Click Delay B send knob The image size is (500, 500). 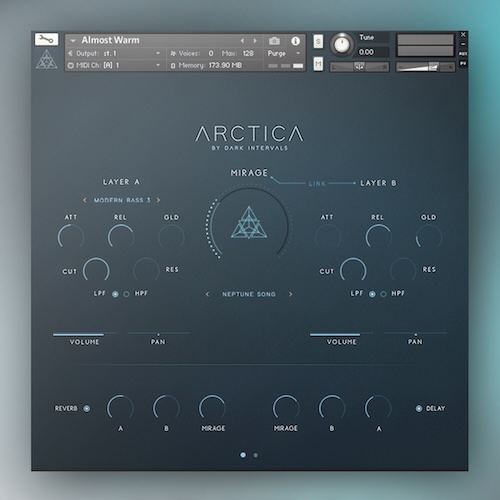332,408
